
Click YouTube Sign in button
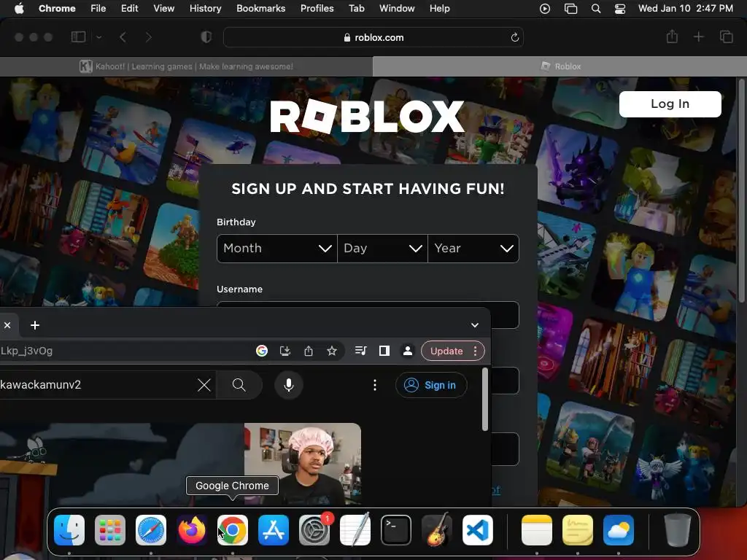tap(430, 385)
